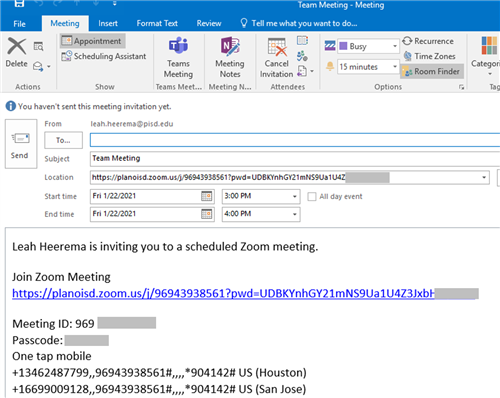Viewport: 500px width, 398px height.
Task: Click the calendar search icon beside Delete
Action: [38, 46]
